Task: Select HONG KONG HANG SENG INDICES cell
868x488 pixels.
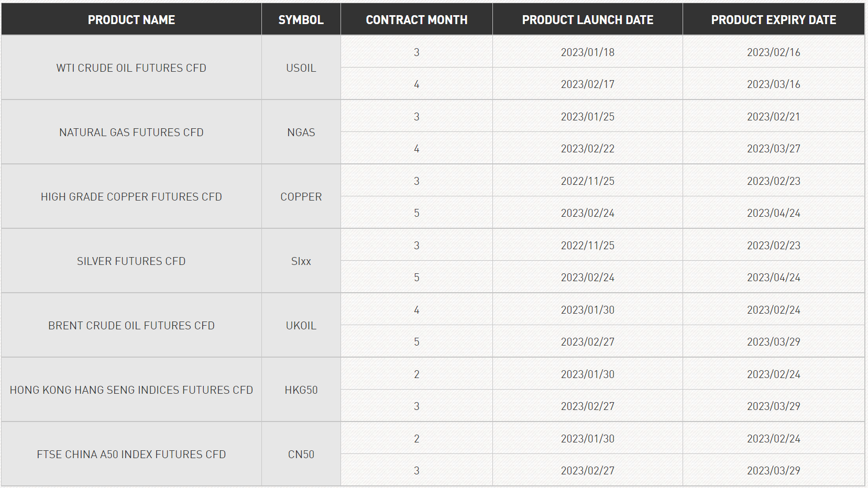Action: point(131,390)
